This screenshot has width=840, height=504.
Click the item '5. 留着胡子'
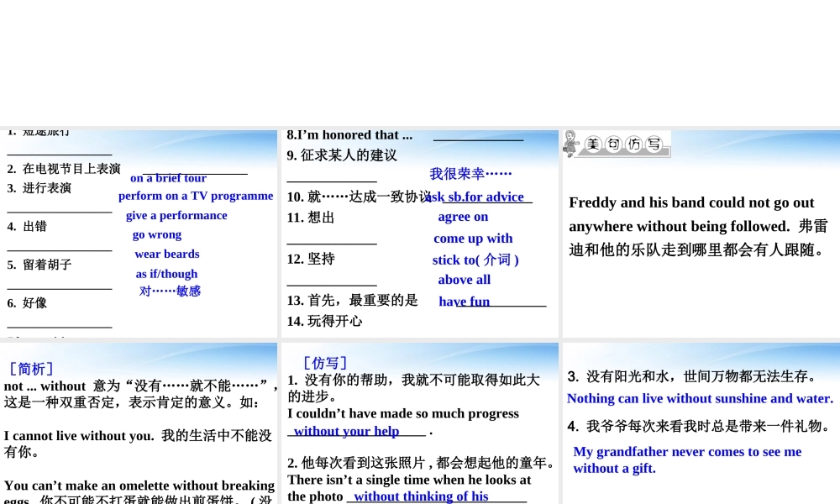tap(39, 265)
